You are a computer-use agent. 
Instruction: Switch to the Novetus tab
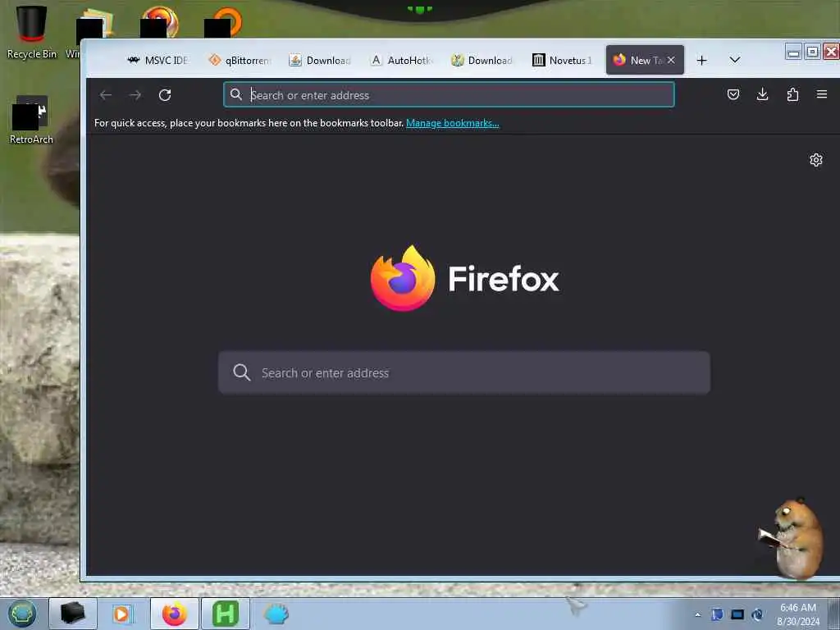563,60
